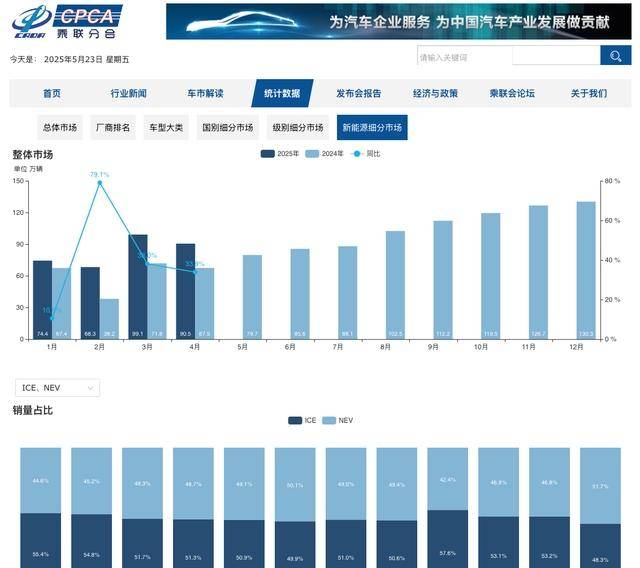The width and height of the screenshot is (640, 568).
Task: Click the 2024 February bar labeled 38.2
Action: coord(109,319)
